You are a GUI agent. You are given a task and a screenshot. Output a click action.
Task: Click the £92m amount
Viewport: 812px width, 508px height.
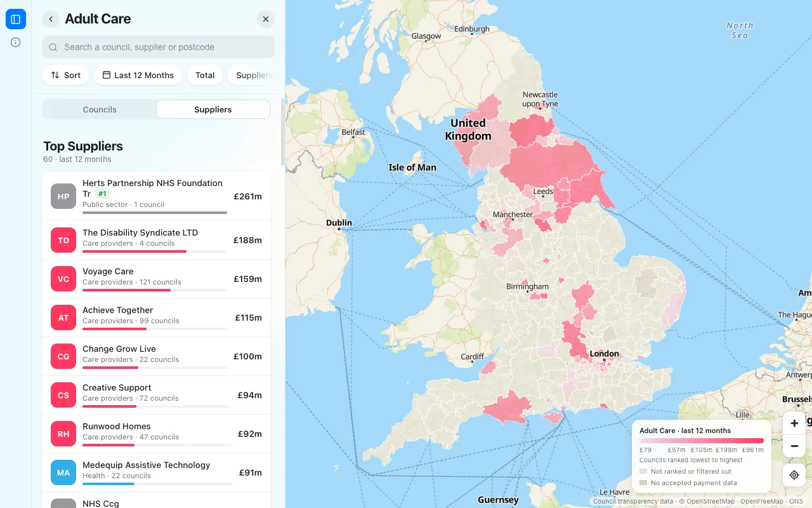[x=250, y=434]
